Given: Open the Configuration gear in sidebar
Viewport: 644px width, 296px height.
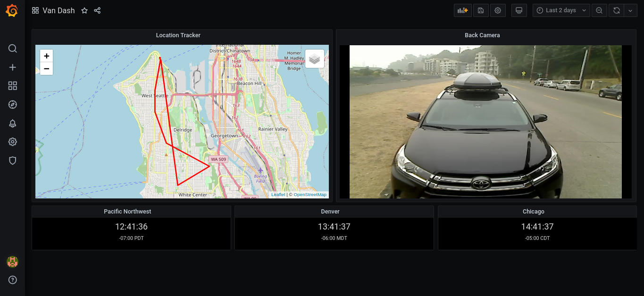Looking at the screenshot, I should pyautogui.click(x=13, y=142).
